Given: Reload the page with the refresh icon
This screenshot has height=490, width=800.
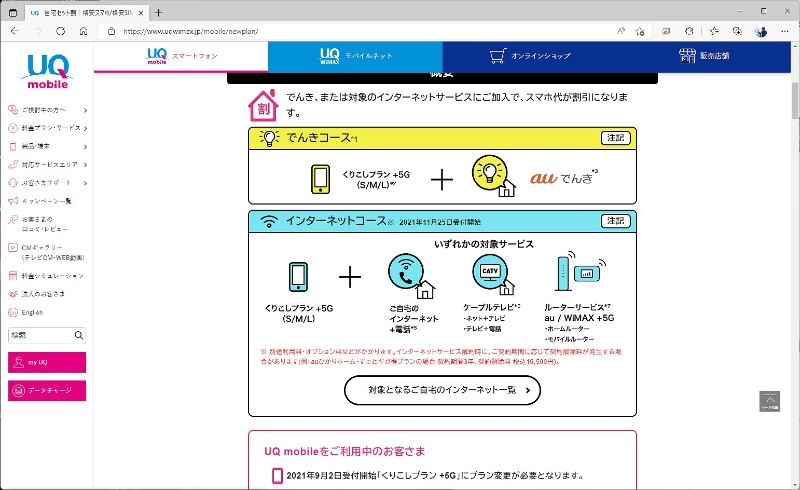Looking at the screenshot, I should 60,31.
